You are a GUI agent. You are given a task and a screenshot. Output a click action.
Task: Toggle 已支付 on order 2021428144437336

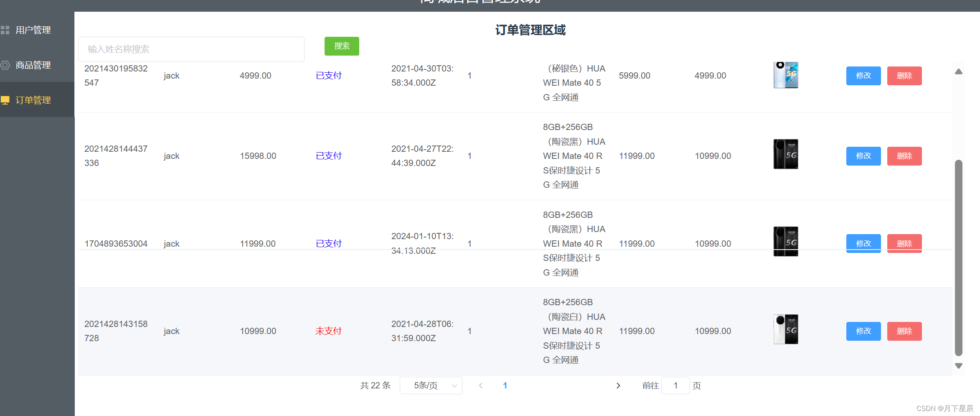coord(328,156)
